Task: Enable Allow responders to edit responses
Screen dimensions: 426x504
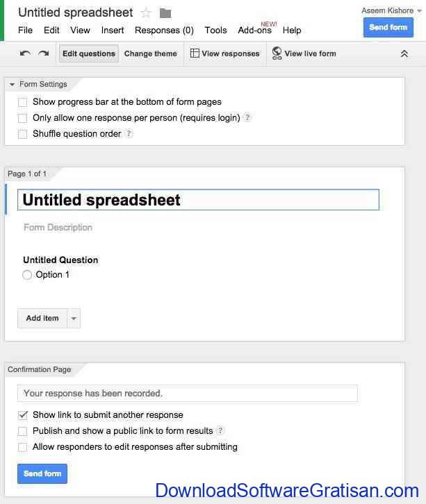Action: pyautogui.click(x=22, y=447)
